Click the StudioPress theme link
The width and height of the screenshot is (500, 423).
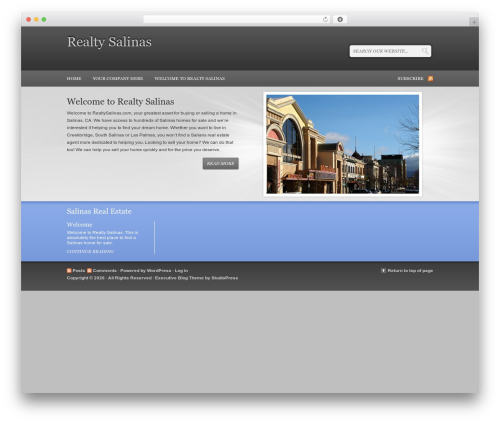pos(224,278)
